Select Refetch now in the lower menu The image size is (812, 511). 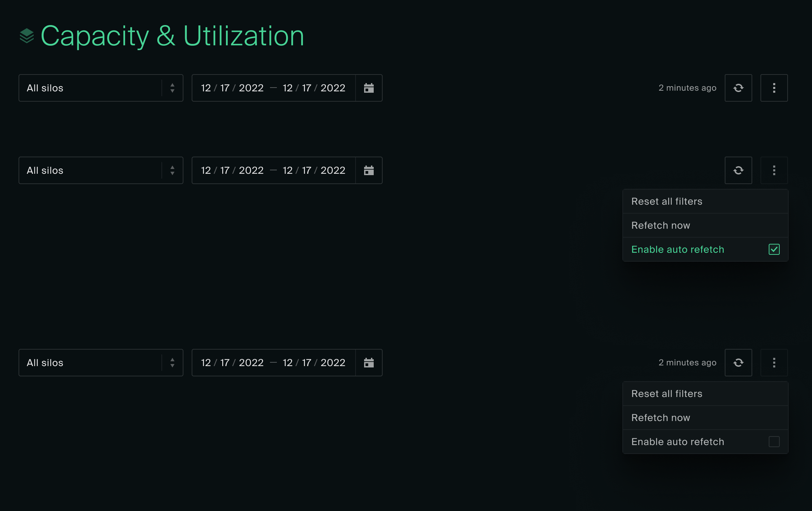661,418
